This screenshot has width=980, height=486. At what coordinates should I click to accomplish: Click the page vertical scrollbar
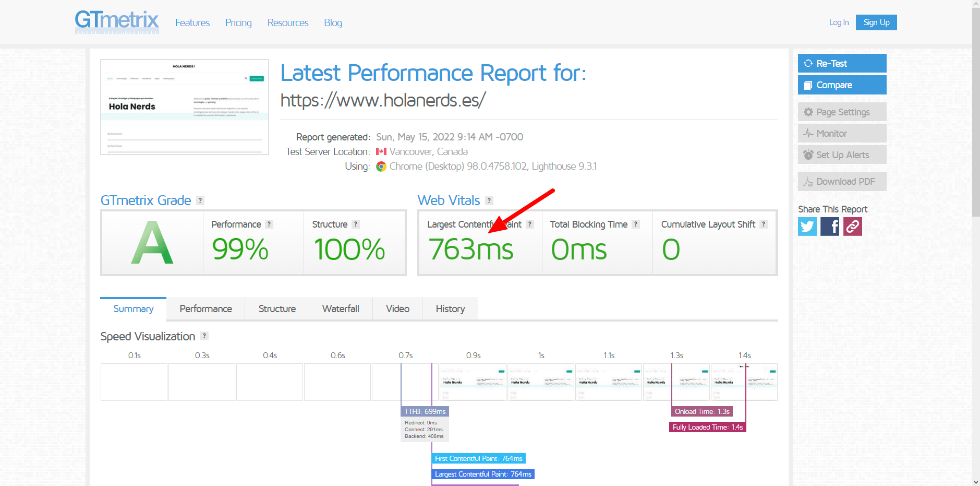pyautogui.click(x=976, y=112)
